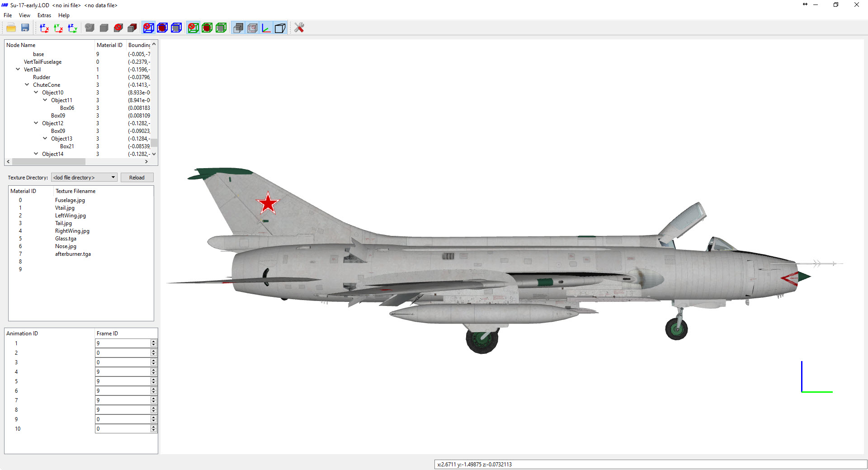The image size is (868, 470).
Task: Click the Reload button
Action: point(137,178)
